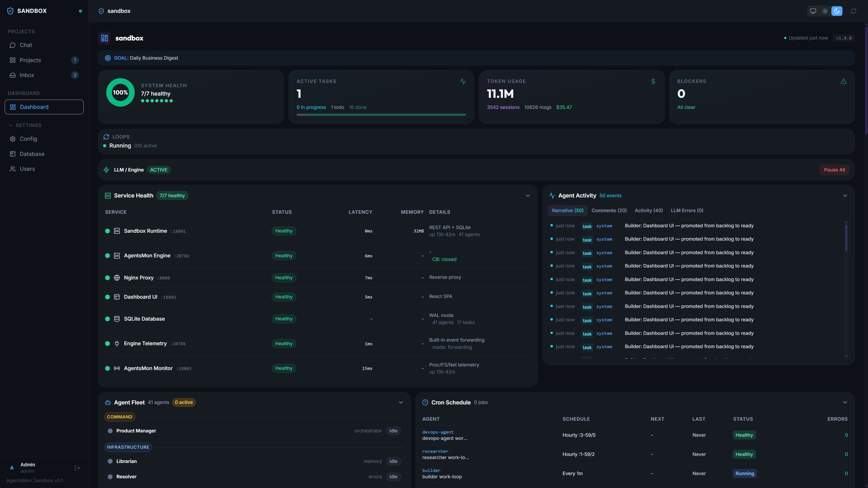Select dark theme moon toggle

click(x=837, y=11)
